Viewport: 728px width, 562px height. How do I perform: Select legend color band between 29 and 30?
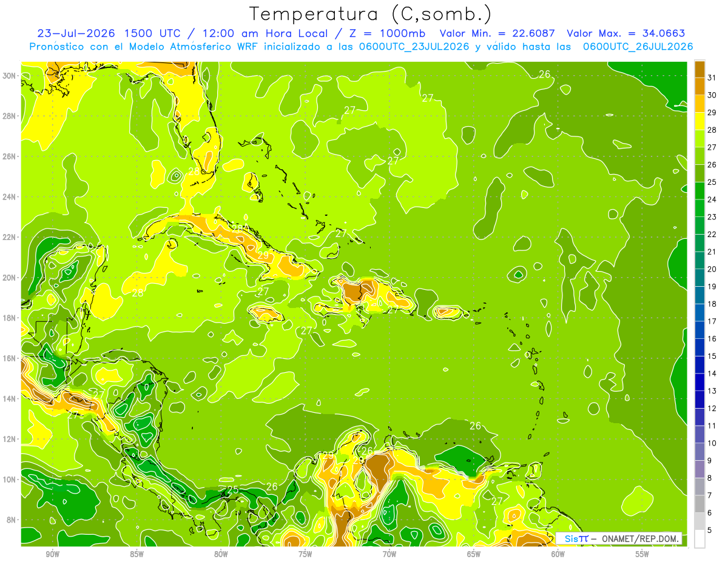(699, 104)
